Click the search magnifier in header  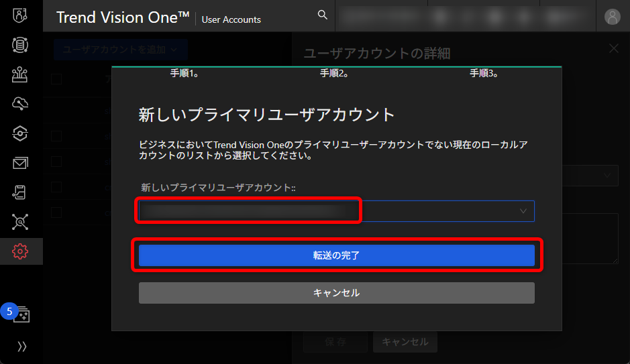pyautogui.click(x=322, y=15)
